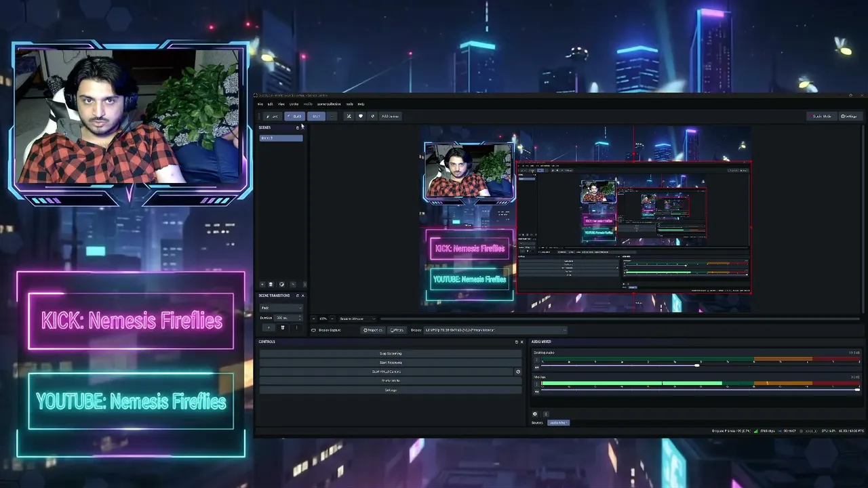The image size is (868, 488).
Task: Open the Tools menu
Action: 350,104
